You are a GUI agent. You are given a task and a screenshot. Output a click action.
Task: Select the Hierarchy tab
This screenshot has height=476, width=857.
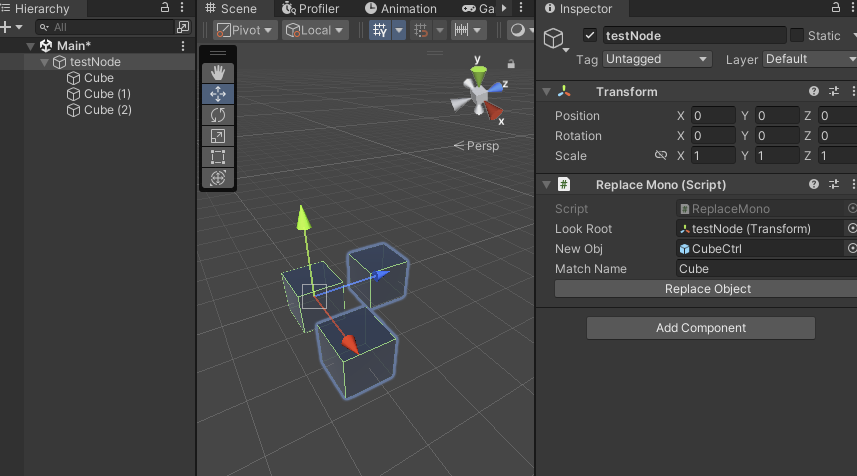37,9
